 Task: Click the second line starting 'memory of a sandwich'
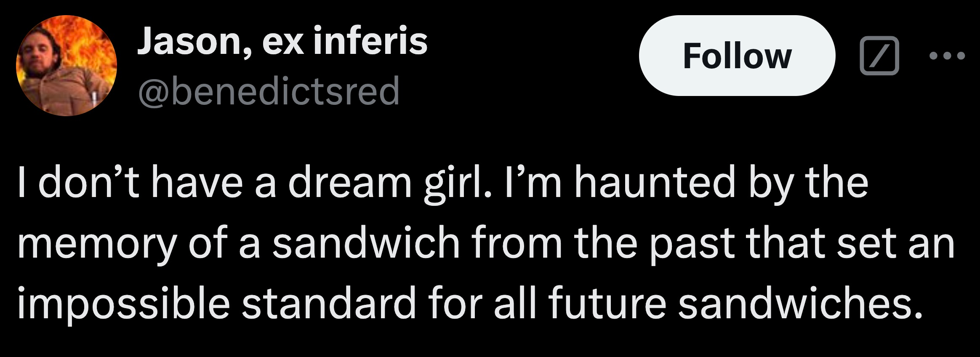point(484,243)
